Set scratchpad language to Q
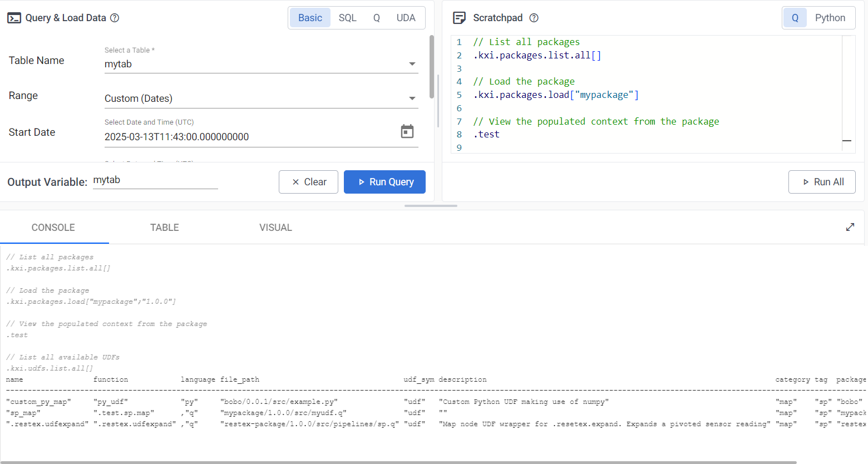The width and height of the screenshot is (868, 464). pos(795,18)
